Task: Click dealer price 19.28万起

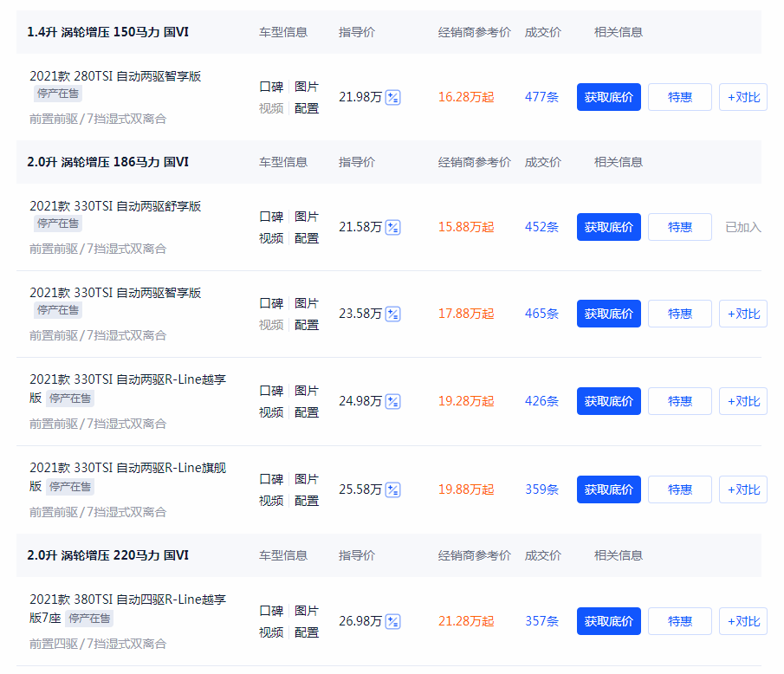Action: point(466,401)
